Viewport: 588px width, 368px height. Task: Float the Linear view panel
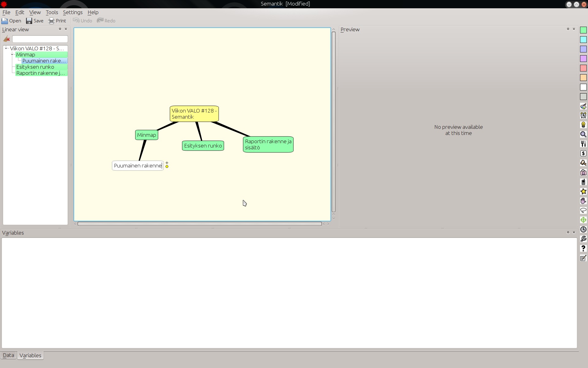tap(60, 29)
